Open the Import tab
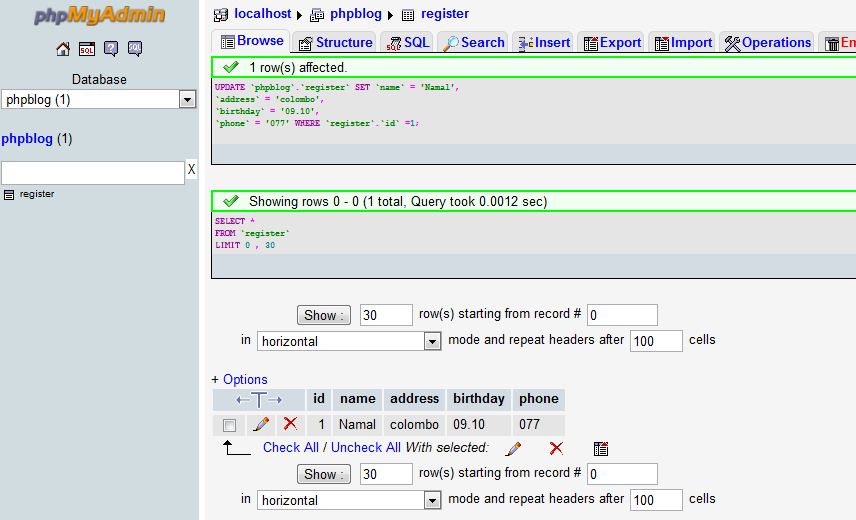The height and width of the screenshot is (520, 856). click(683, 43)
